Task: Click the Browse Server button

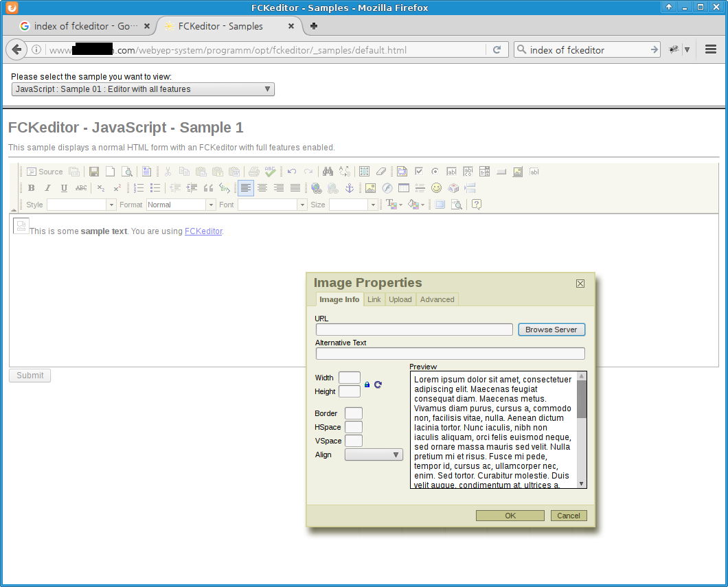Action: pyautogui.click(x=551, y=330)
